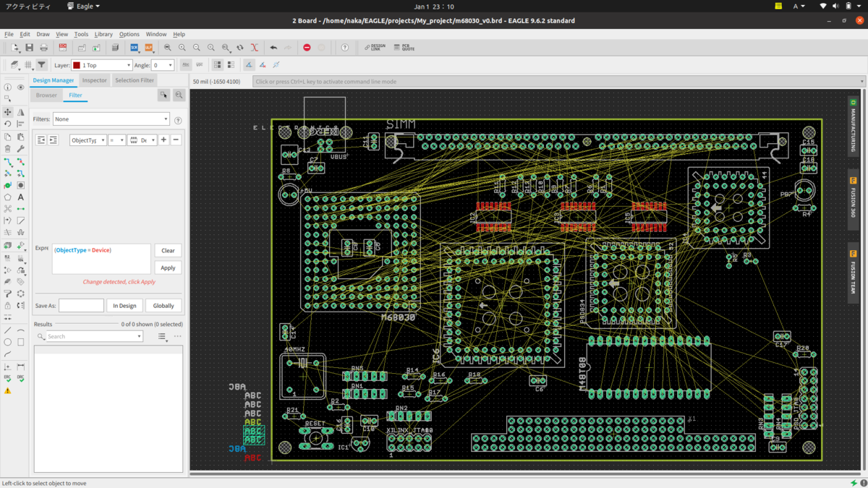Switch to the Inspector tab

click(x=95, y=80)
